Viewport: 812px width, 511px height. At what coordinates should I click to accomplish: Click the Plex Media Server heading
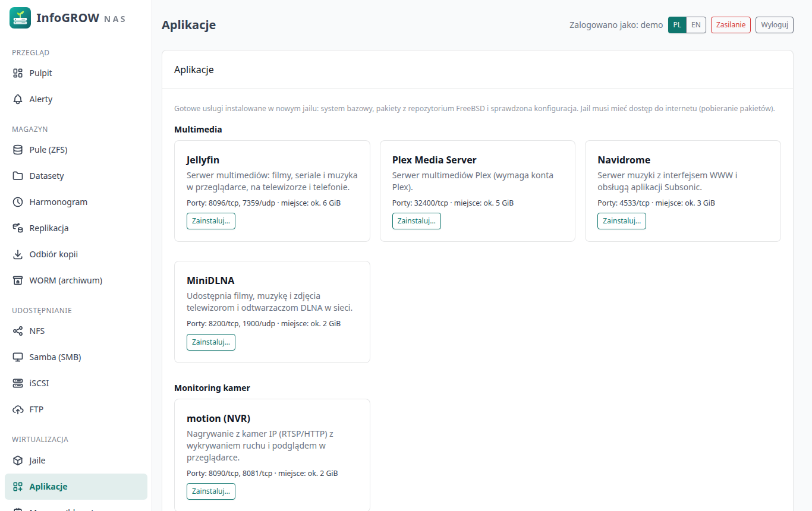pos(435,160)
